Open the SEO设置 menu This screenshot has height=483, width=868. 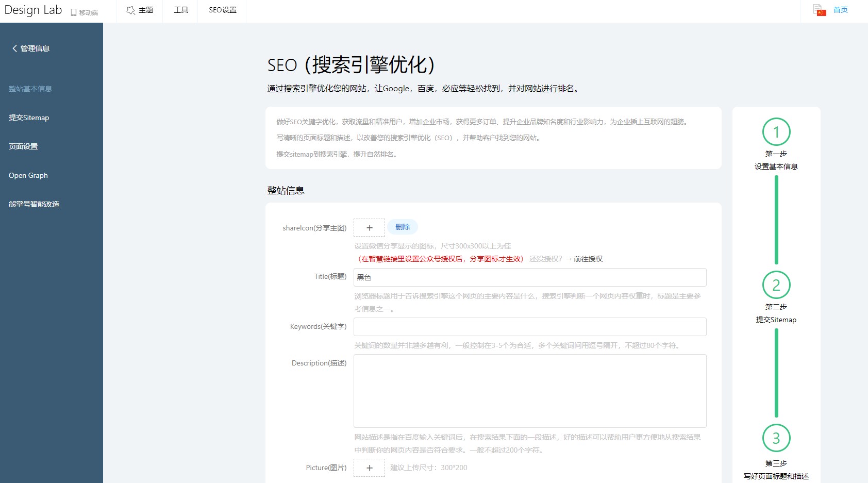click(x=223, y=10)
